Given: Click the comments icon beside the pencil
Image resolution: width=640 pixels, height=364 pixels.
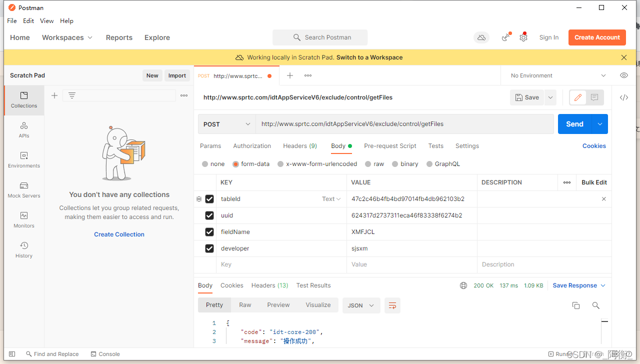Looking at the screenshot, I should (x=594, y=97).
